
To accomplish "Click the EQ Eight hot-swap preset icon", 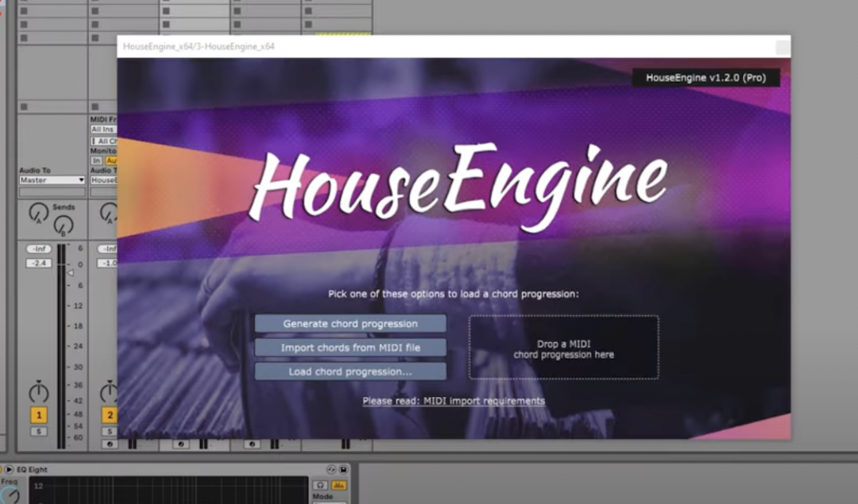I will [332, 470].
